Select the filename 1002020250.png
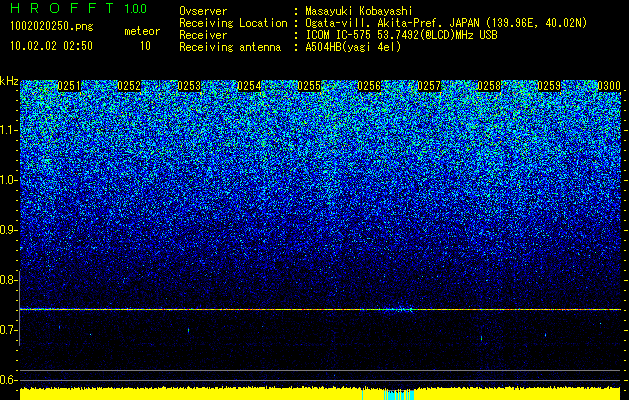 pyautogui.click(x=52, y=27)
